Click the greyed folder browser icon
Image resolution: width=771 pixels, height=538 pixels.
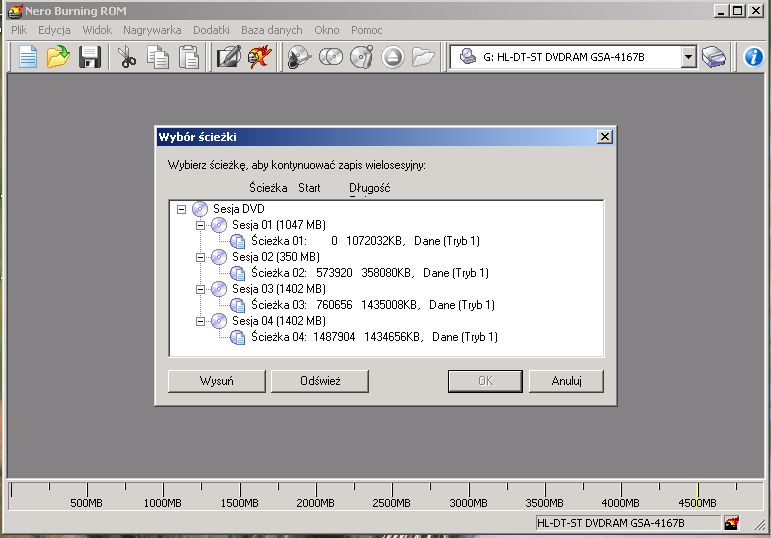(423, 57)
